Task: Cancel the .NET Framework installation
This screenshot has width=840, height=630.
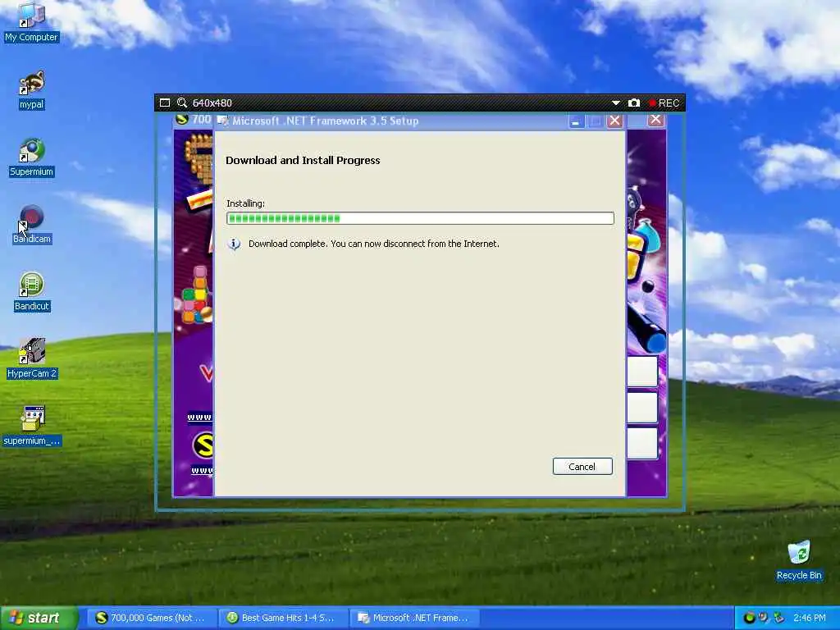Action: (582, 467)
